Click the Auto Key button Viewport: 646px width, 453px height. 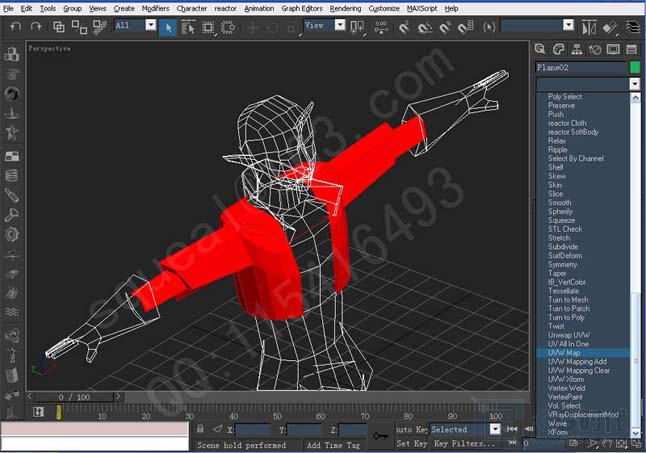[411, 430]
